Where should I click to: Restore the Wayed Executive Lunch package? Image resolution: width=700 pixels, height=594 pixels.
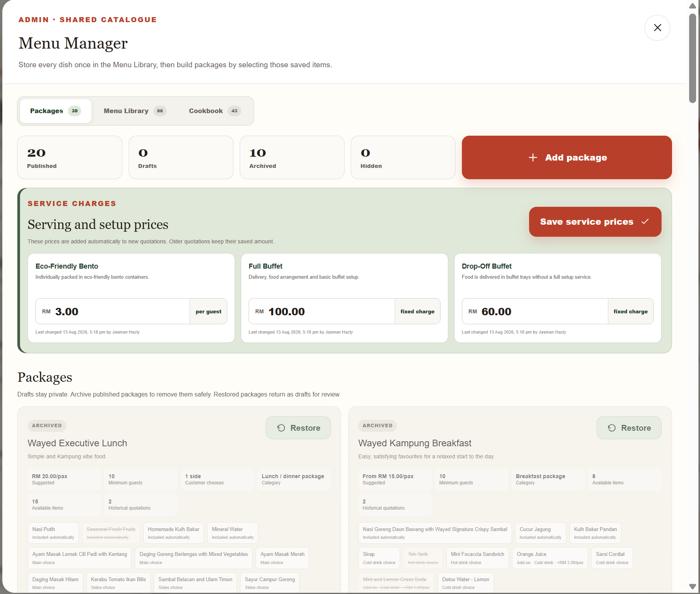pyautogui.click(x=298, y=428)
